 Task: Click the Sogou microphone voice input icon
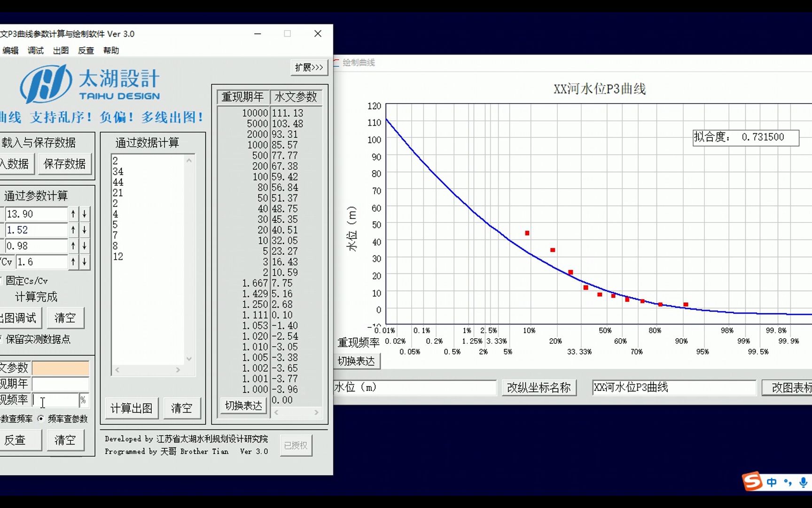tap(803, 482)
